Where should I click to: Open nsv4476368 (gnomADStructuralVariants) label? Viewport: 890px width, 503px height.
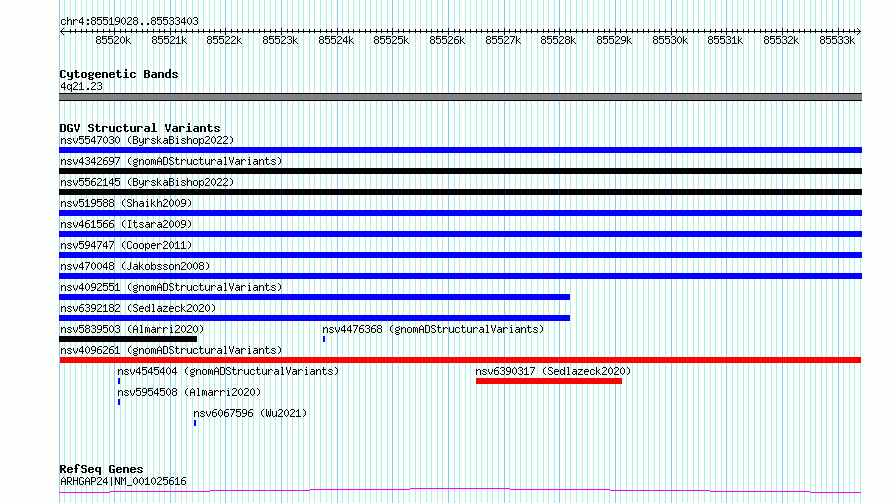coord(433,329)
